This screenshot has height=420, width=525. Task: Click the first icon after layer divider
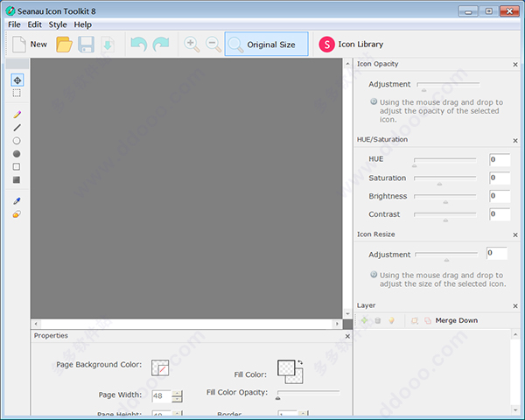point(415,321)
